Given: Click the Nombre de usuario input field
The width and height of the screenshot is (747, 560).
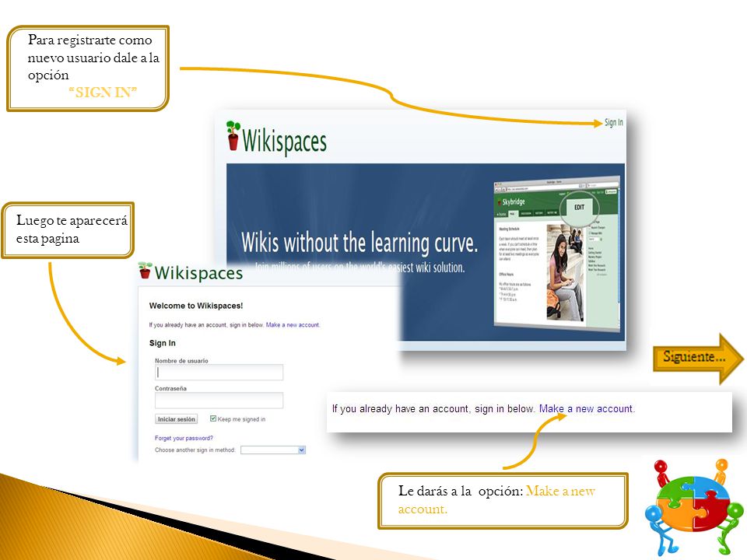Looking at the screenshot, I should 219,373.
